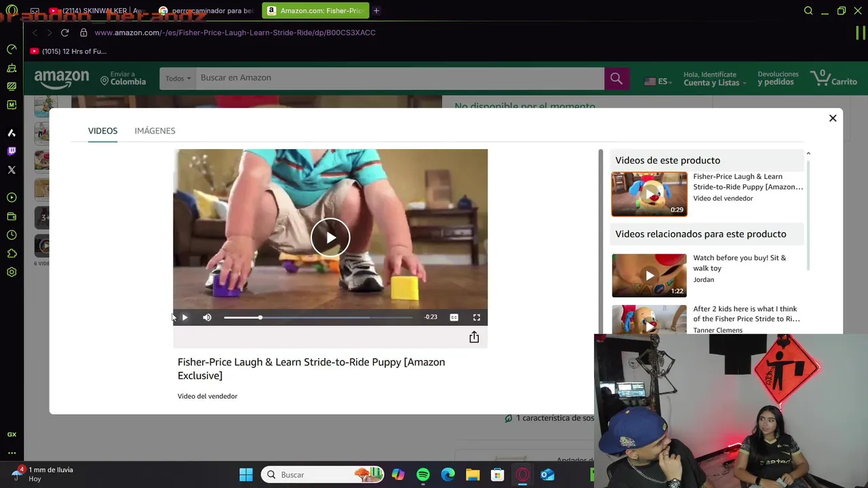The height and width of the screenshot is (488, 868).
Task: Open the Windows Start menu
Action: pyautogui.click(x=246, y=475)
